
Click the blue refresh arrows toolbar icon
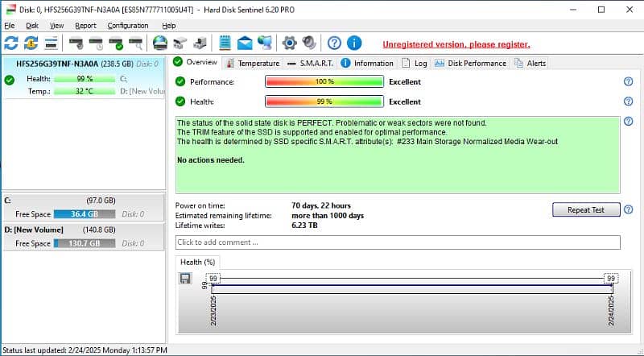(x=11, y=43)
